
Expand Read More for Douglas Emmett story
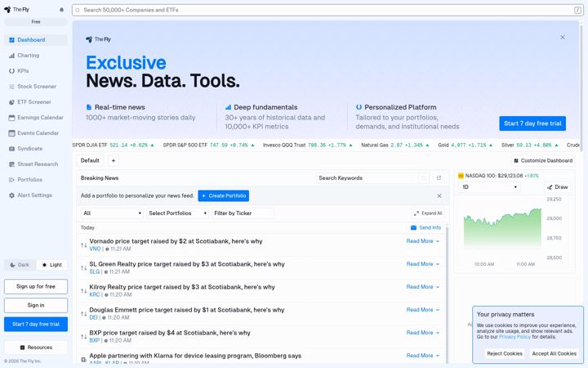[x=423, y=310]
